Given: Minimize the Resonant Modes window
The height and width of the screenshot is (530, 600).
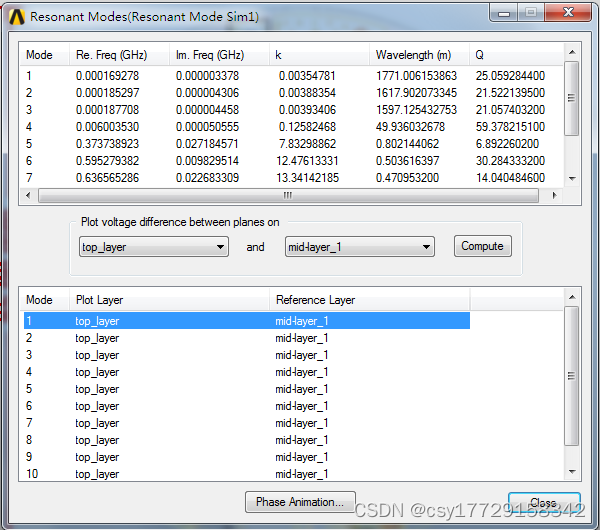Looking at the screenshot, I should pyautogui.click(x=504, y=13).
